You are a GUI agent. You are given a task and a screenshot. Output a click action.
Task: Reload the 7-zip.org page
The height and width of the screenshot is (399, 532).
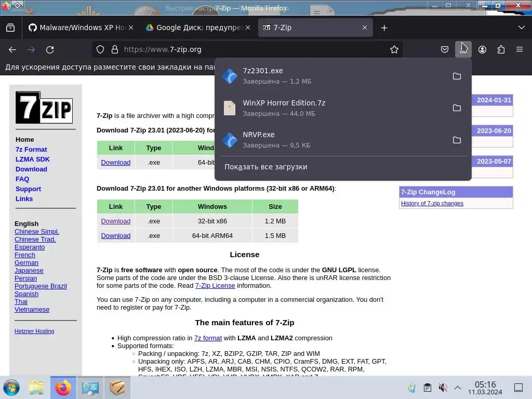tap(50, 49)
